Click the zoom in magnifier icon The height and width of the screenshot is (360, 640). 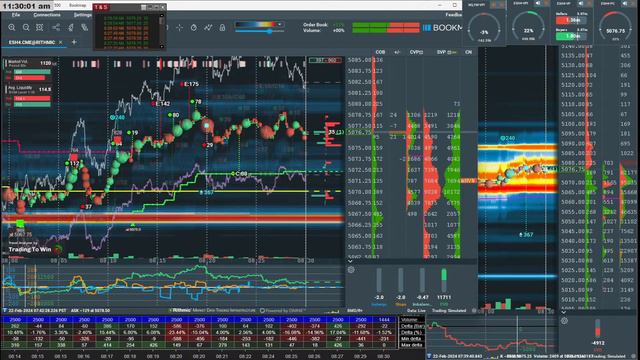click(x=12, y=28)
